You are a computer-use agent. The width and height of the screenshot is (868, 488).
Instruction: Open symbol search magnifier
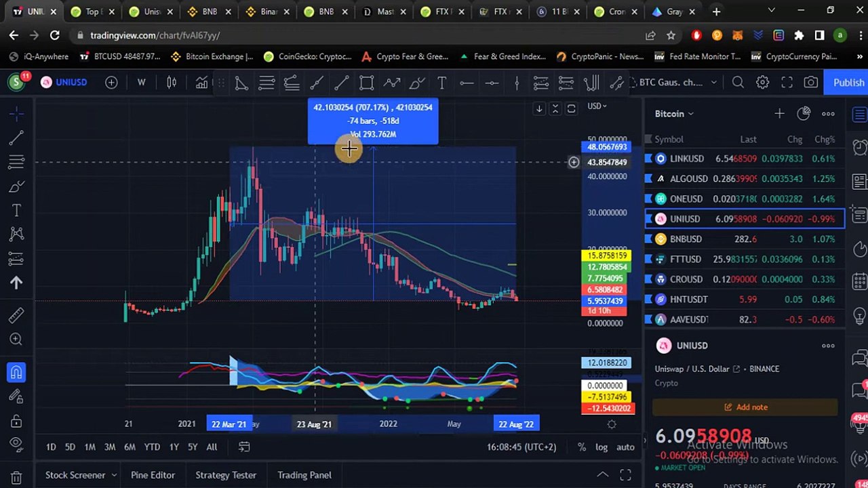tap(738, 83)
